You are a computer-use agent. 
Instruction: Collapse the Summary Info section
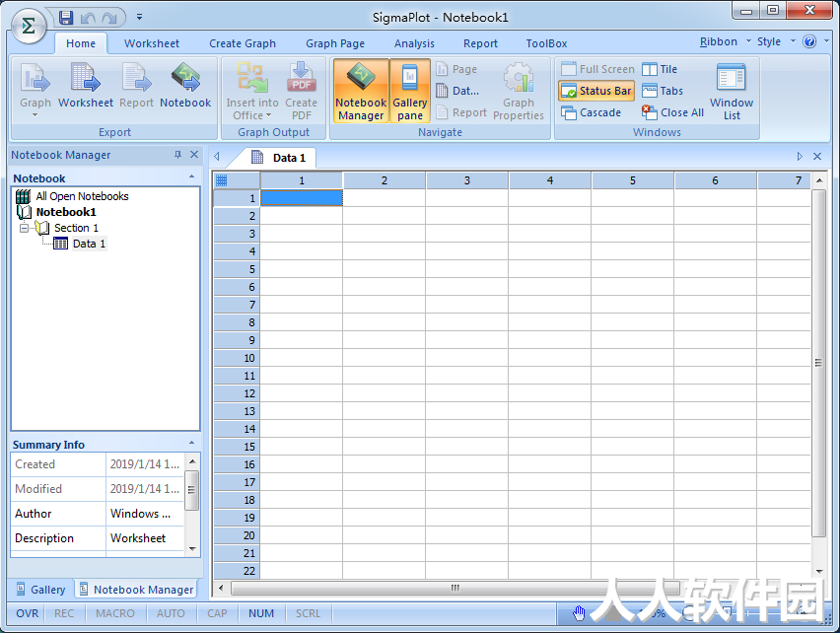click(x=192, y=443)
